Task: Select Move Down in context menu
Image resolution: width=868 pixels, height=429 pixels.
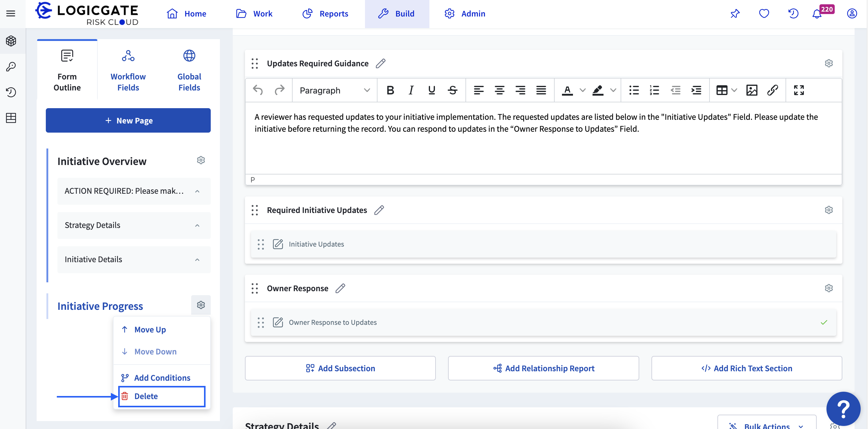Action: [162, 351]
